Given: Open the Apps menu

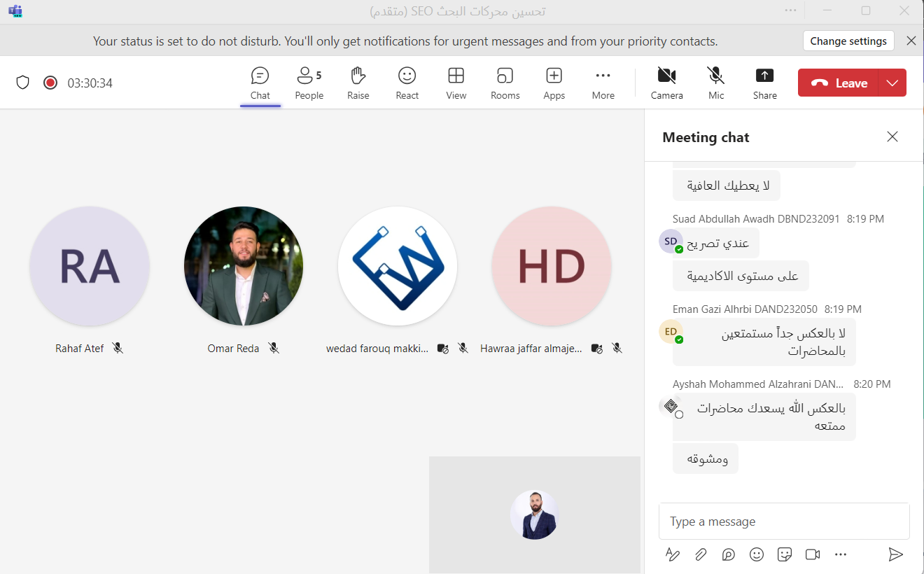Looking at the screenshot, I should click(x=554, y=83).
